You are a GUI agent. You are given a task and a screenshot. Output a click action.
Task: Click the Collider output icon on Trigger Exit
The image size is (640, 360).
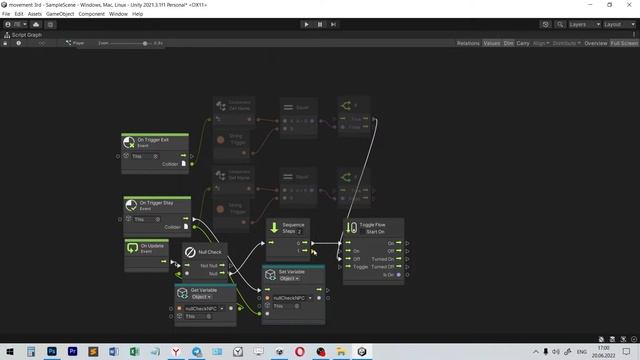point(184,164)
